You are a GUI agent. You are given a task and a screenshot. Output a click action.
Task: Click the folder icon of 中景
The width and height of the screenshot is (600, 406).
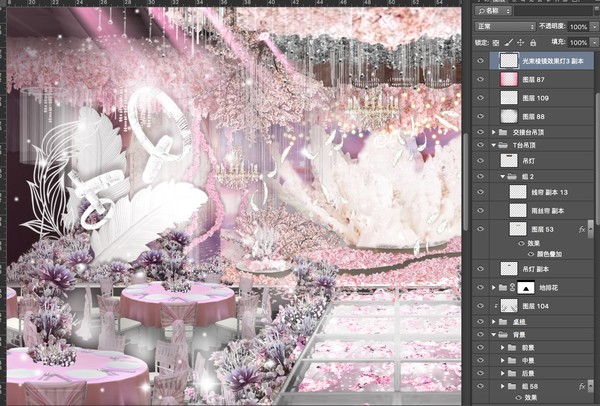click(512, 361)
